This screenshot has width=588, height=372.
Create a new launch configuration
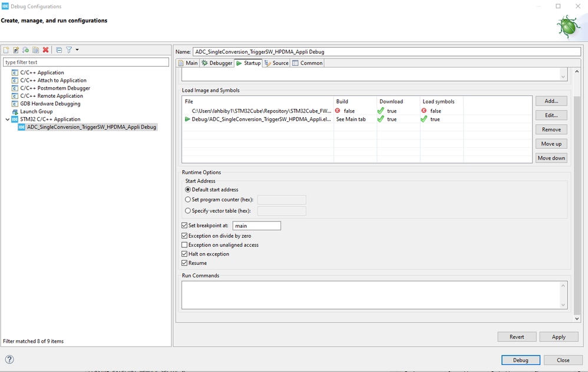pyautogui.click(x=6, y=50)
